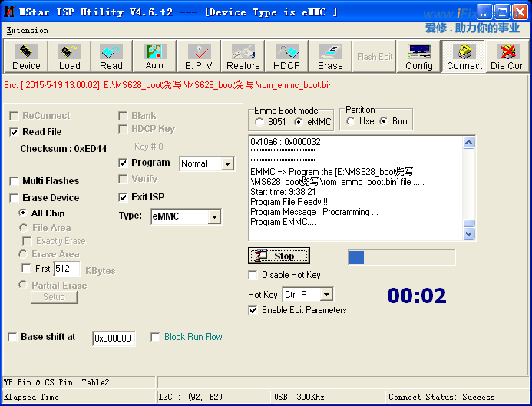The image size is (532, 406).
Task: Click the Auto toolbar icon
Action: [154, 56]
